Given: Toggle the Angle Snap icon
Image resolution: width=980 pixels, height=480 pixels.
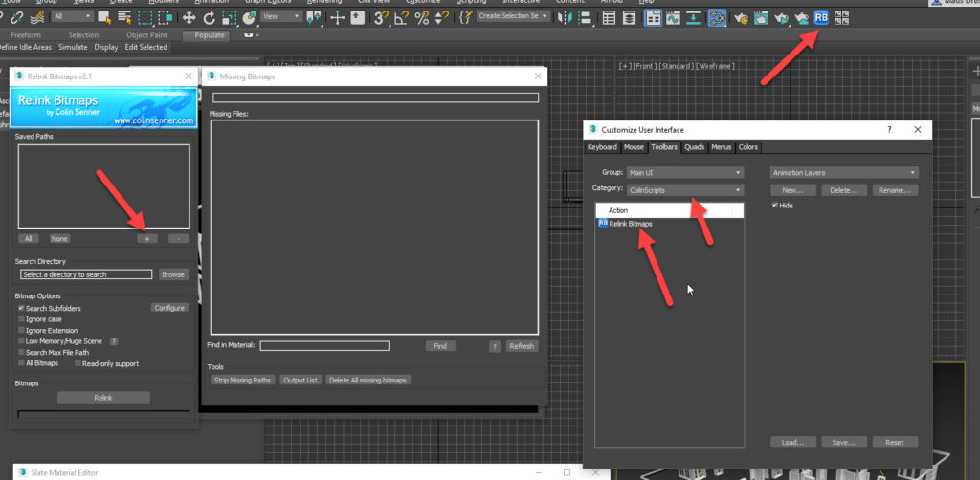Looking at the screenshot, I should 402,18.
